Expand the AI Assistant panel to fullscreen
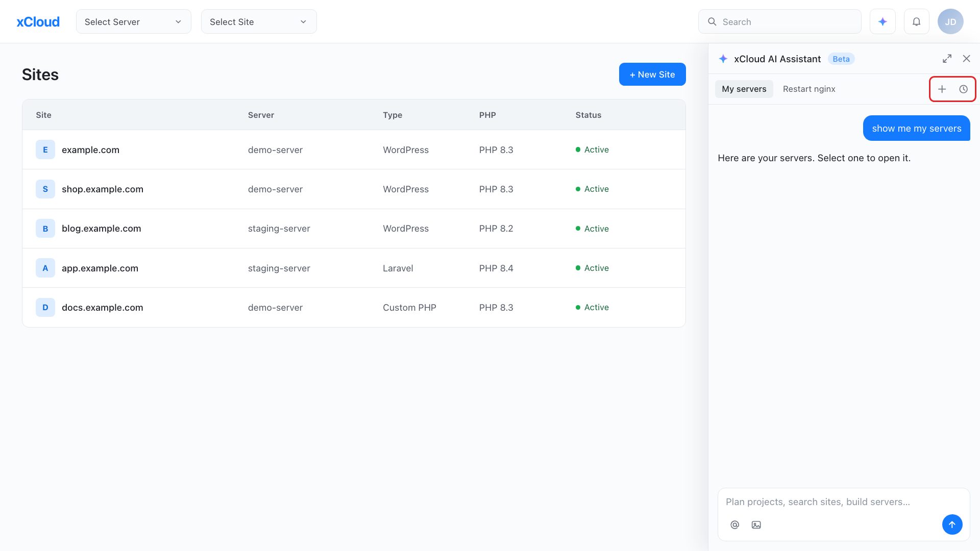 pyautogui.click(x=947, y=59)
